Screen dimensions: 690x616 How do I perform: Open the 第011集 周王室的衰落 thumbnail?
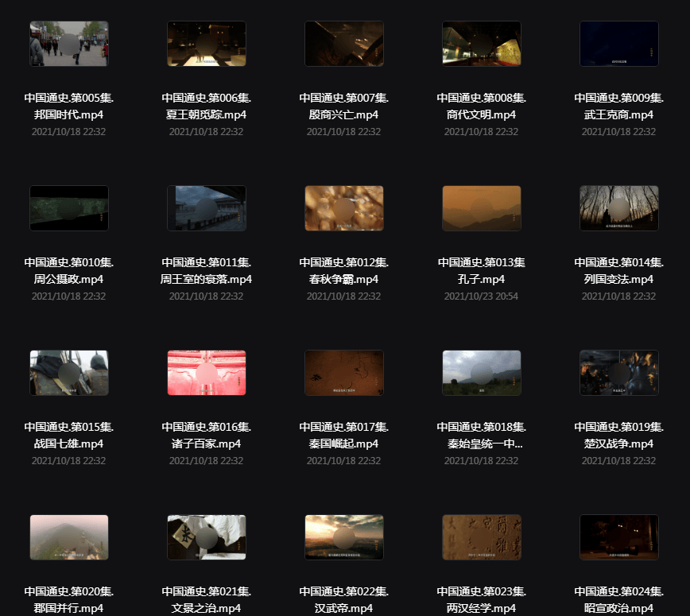(x=207, y=208)
